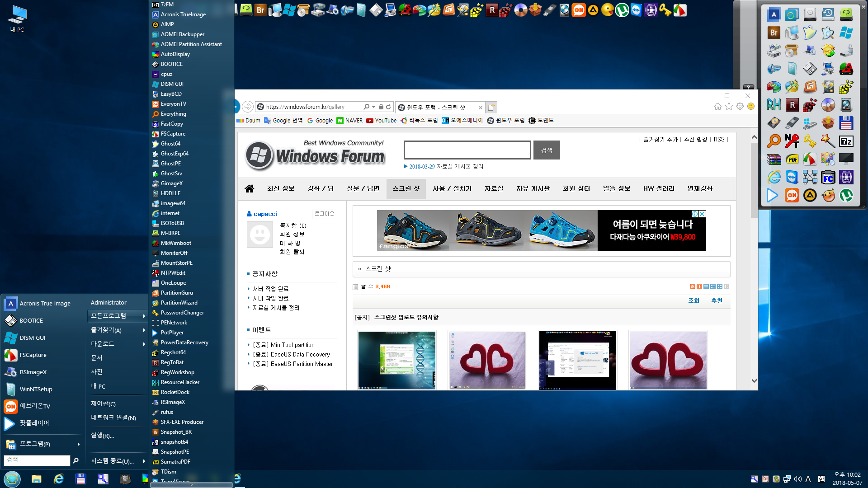Open 제어판(C) in Start menu
The image size is (868, 488).
pos(117,404)
